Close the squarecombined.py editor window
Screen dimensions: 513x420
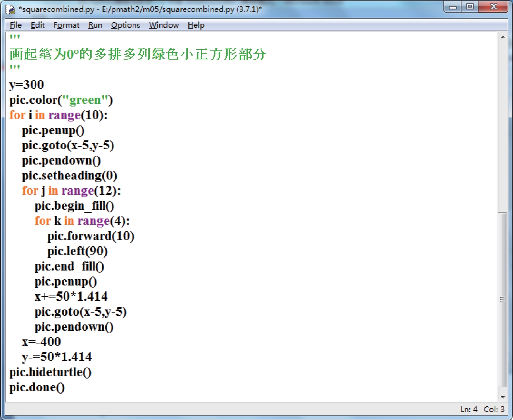pyautogui.click(x=493, y=7)
